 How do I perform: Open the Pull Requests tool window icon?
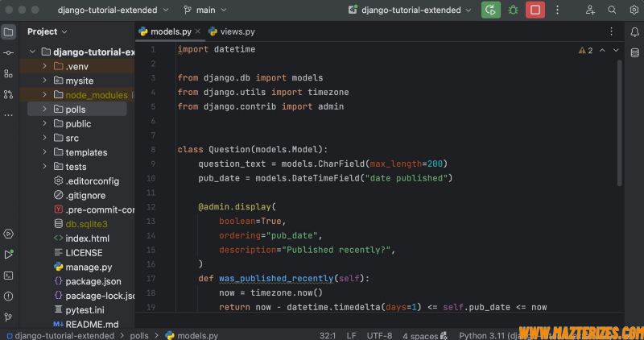pyautogui.click(x=8, y=94)
